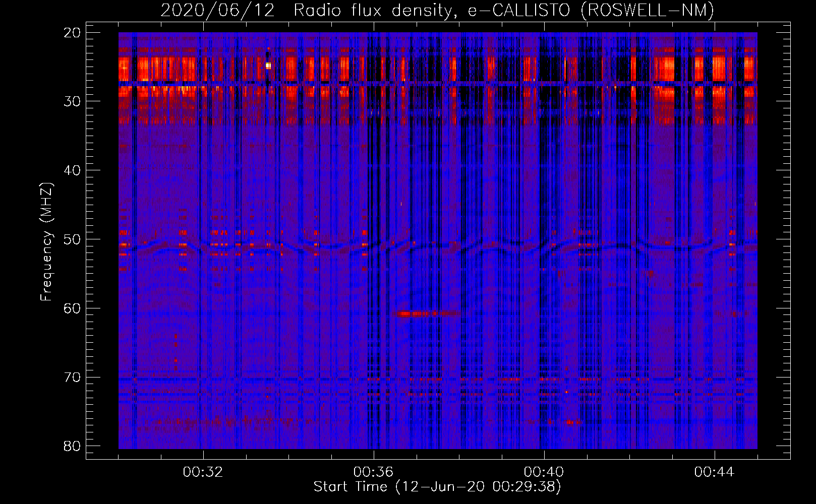Click the 30 frequency tick label

click(x=72, y=101)
